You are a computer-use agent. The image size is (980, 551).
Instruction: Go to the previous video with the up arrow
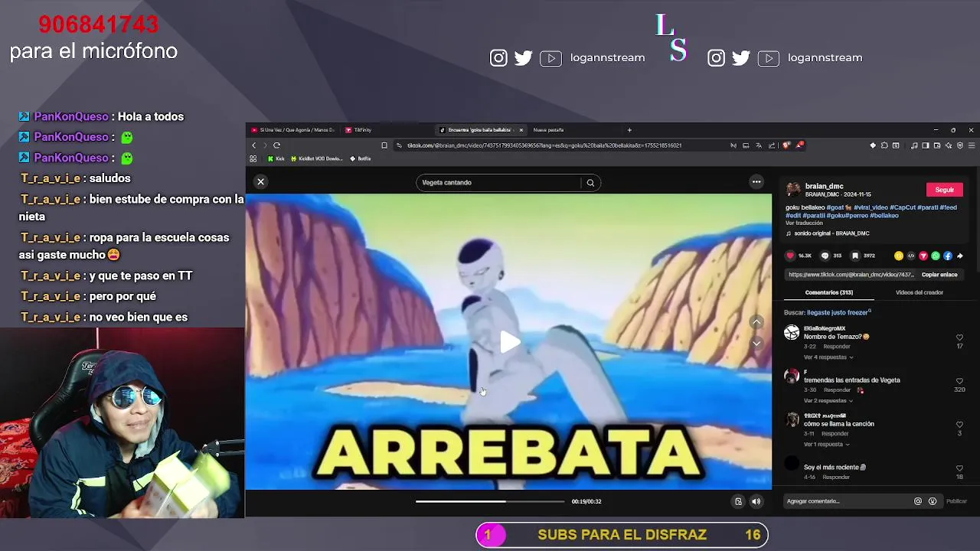tap(756, 322)
